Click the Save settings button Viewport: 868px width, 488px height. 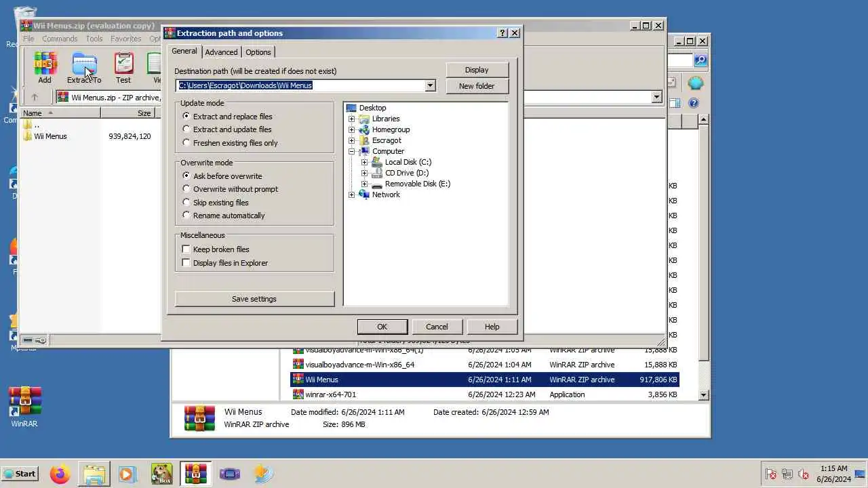click(x=254, y=299)
